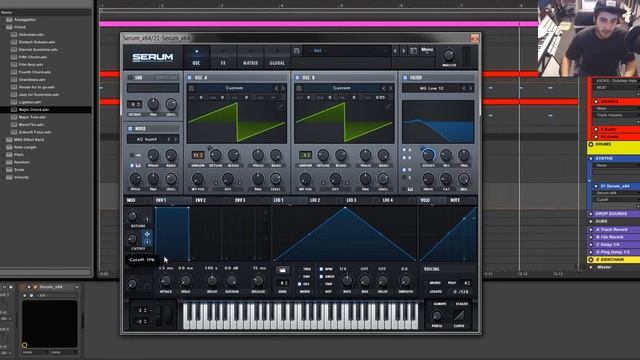Open the OSC A wavetable name selector
640x360 pixels.
[x=234, y=88]
